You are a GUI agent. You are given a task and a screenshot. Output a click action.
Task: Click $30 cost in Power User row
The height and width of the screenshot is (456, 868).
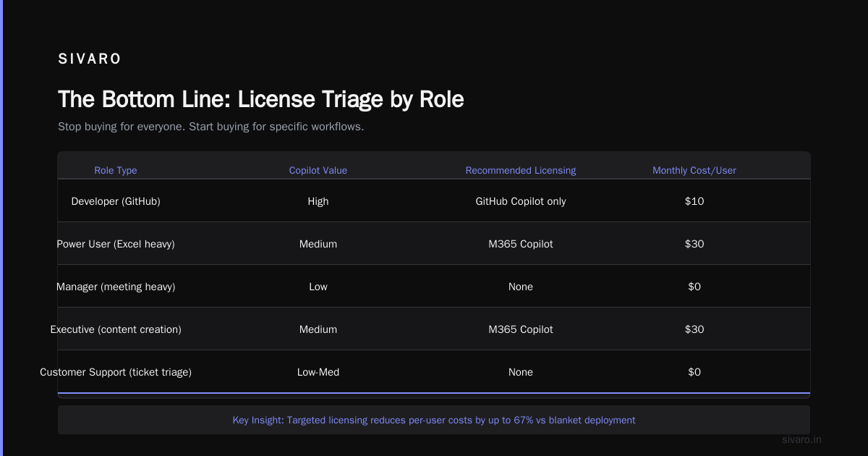(x=694, y=244)
